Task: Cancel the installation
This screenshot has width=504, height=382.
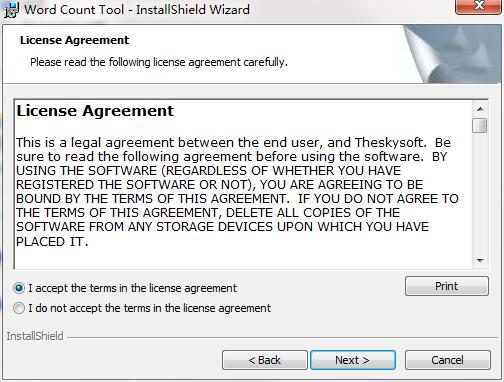Action: (448, 360)
